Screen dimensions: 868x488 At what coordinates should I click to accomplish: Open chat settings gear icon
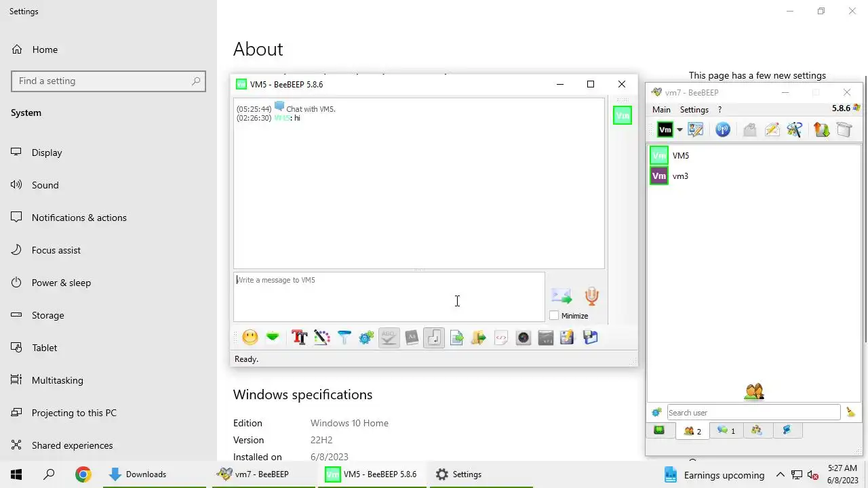point(366,338)
